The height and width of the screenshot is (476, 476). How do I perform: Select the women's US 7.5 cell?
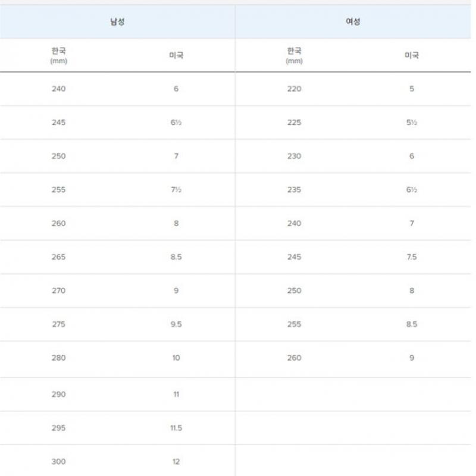pyautogui.click(x=412, y=257)
